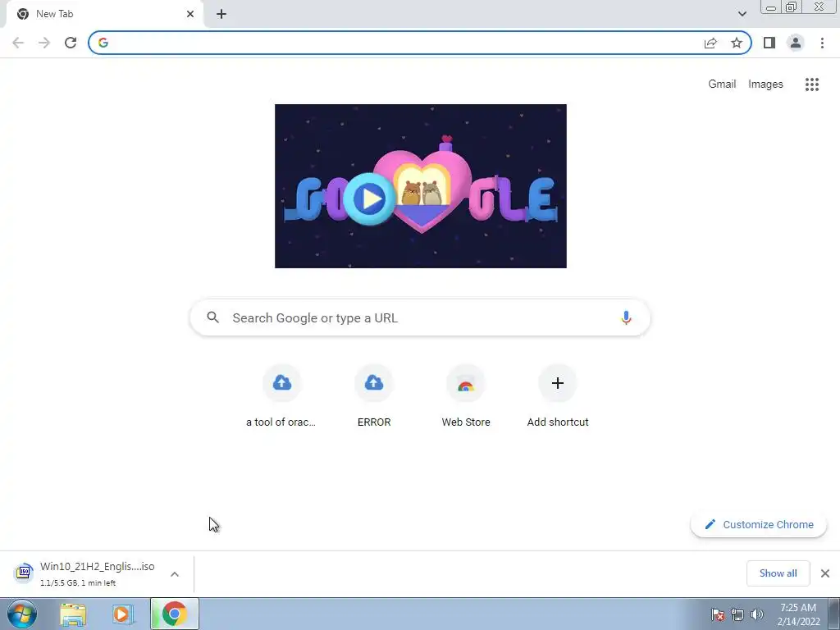The image size is (840, 630).
Task: Open the Gmail link
Action: coord(722,84)
